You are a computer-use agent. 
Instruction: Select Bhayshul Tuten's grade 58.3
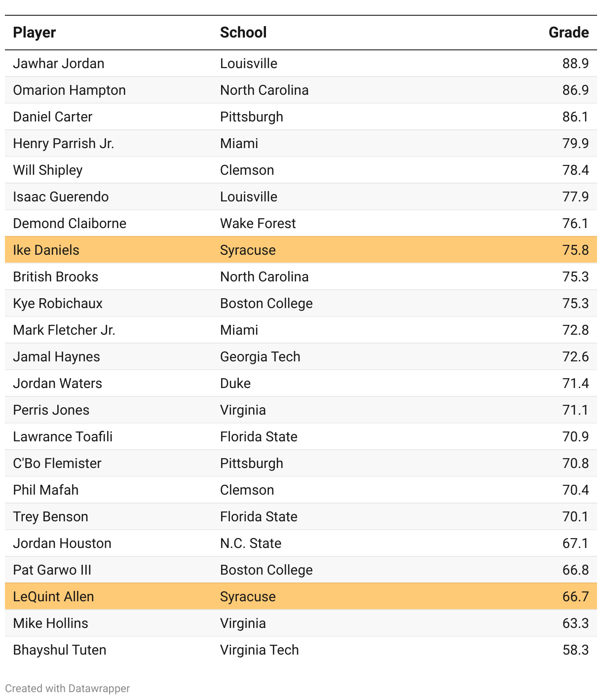[575, 650]
